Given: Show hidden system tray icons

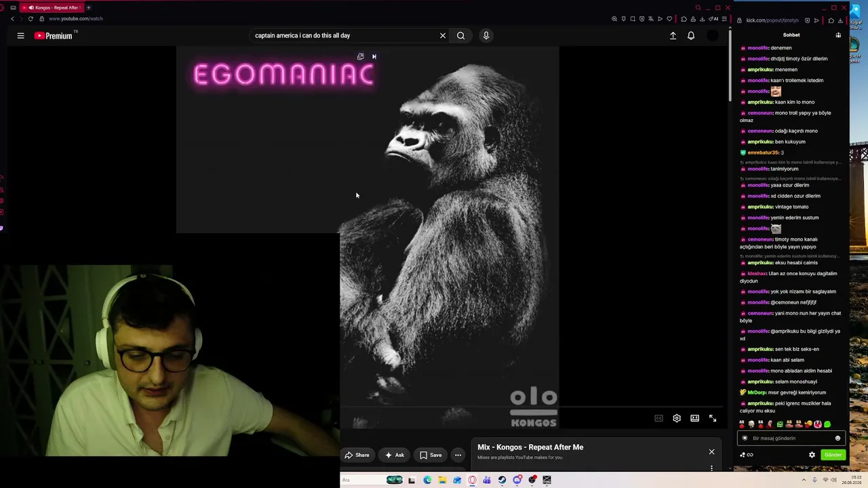Looking at the screenshot, I should click(x=805, y=480).
